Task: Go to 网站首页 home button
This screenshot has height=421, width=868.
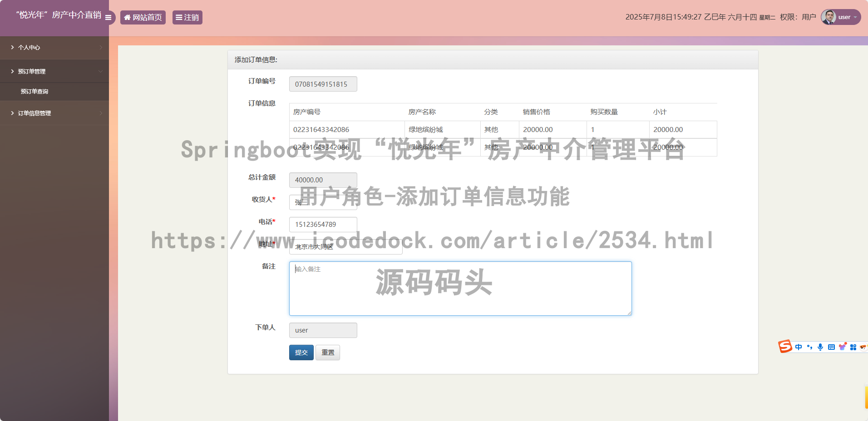Action: [143, 17]
